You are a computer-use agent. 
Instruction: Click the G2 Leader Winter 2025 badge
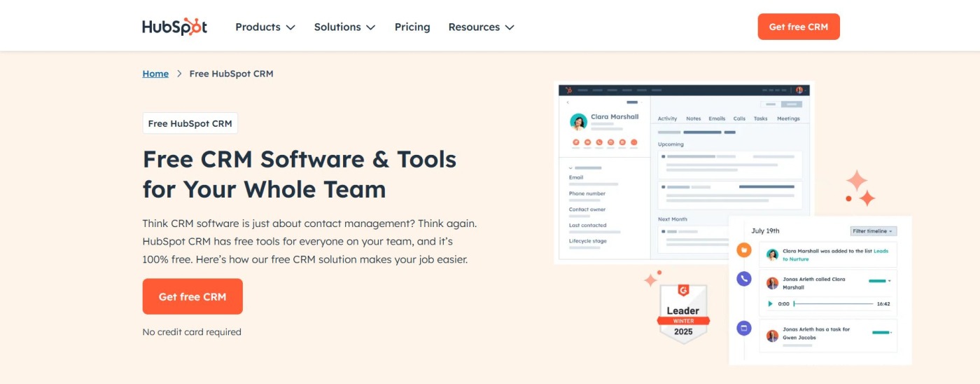683,314
